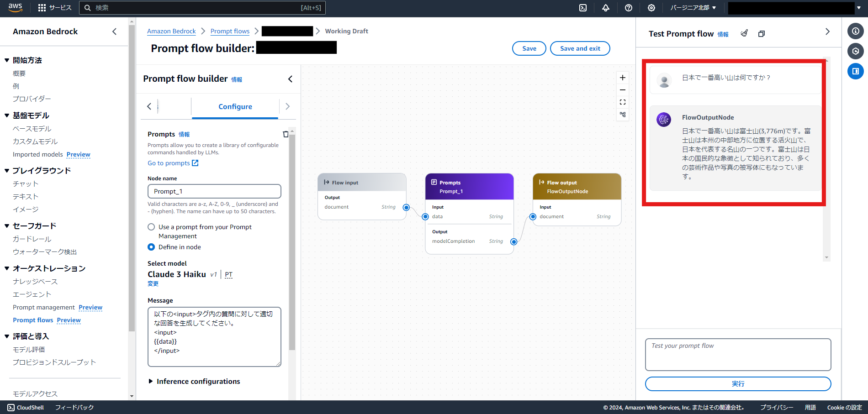
Task: Click the Flow input document output connector
Action: point(406,207)
